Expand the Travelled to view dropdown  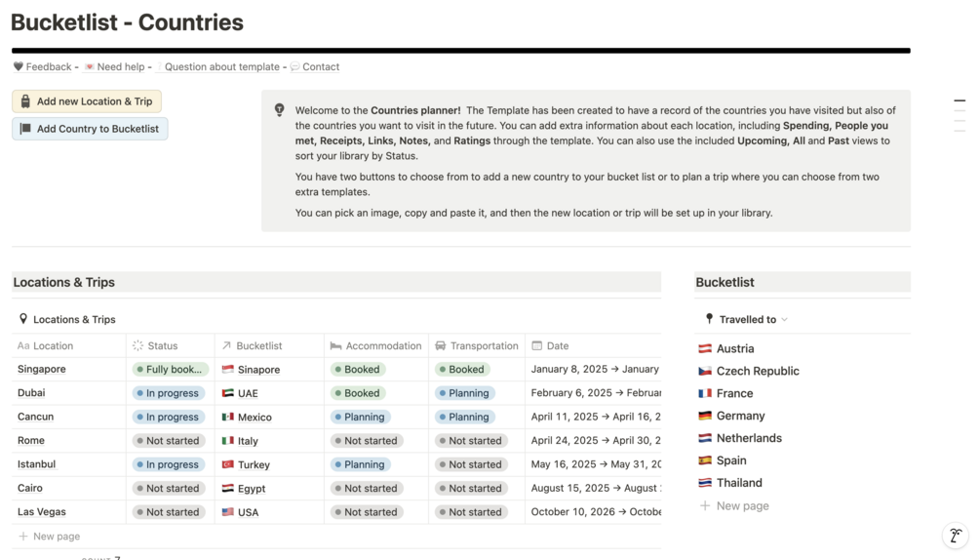(x=784, y=320)
